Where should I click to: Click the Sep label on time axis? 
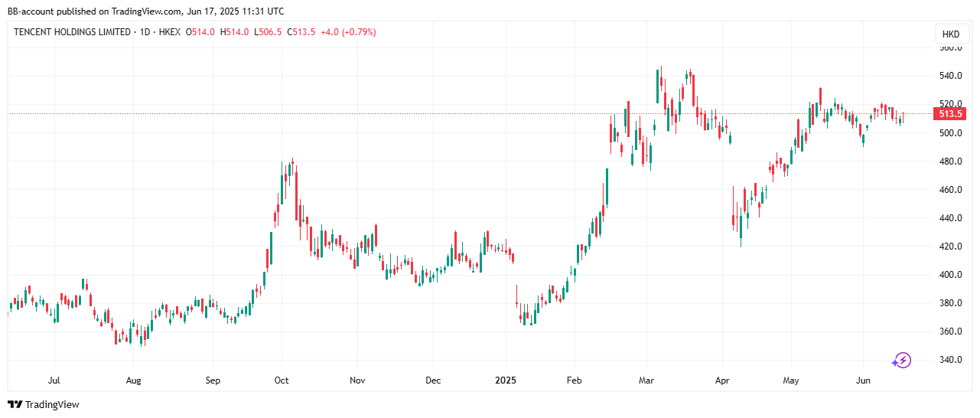point(213,380)
